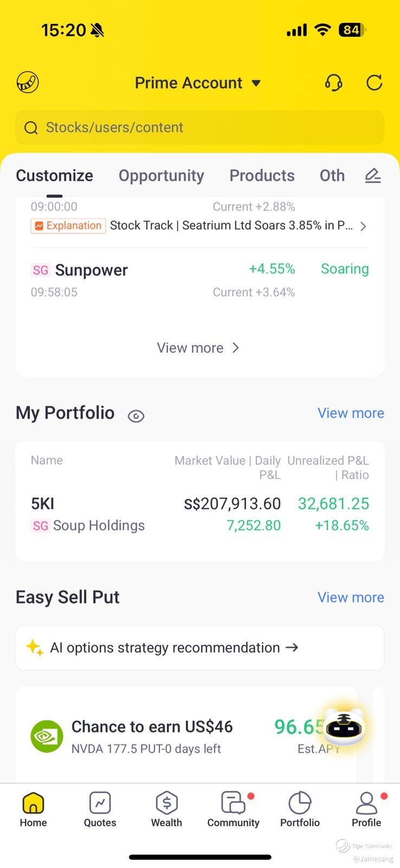The width and height of the screenshot is (400, 868).
Task: Click View more beside Easy Sell Put
Action: (350, 597)
